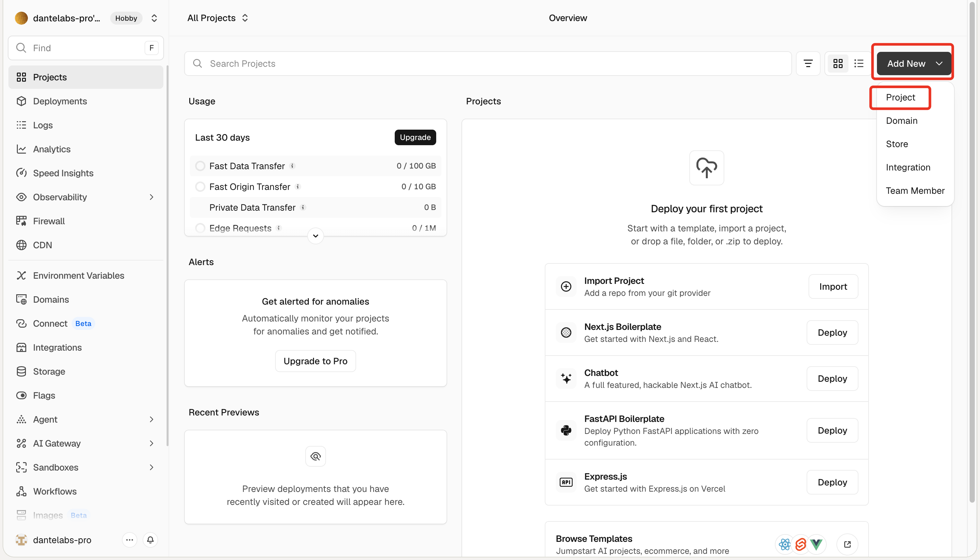Deploy the Chatbot template
The height and width of the screenshot is (560, 980).
832,379
